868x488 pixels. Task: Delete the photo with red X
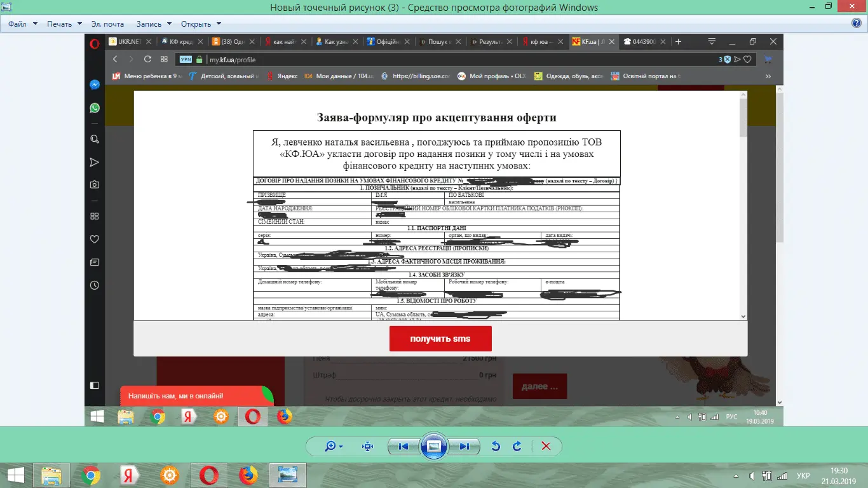545,446
